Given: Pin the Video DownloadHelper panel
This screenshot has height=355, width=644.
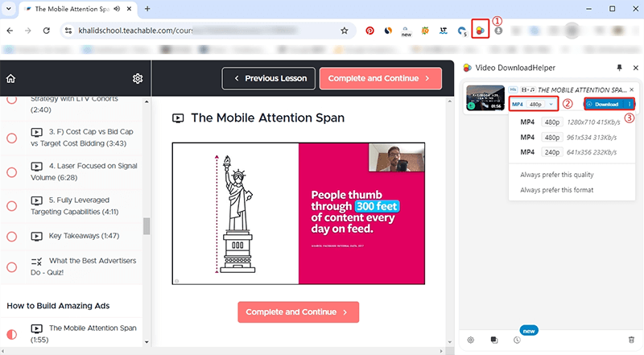Looking at the screenshot, I should click(x=619, y=68).
